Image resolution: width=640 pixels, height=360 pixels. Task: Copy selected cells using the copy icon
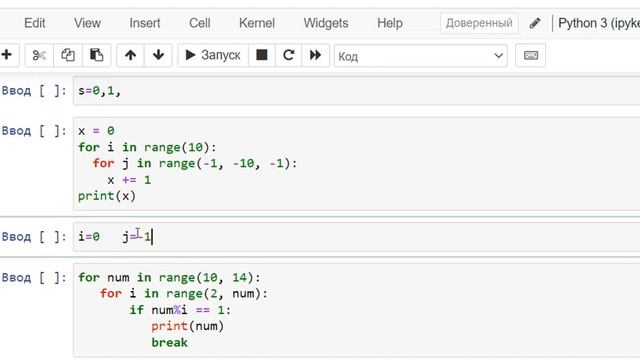click(68, 55)
